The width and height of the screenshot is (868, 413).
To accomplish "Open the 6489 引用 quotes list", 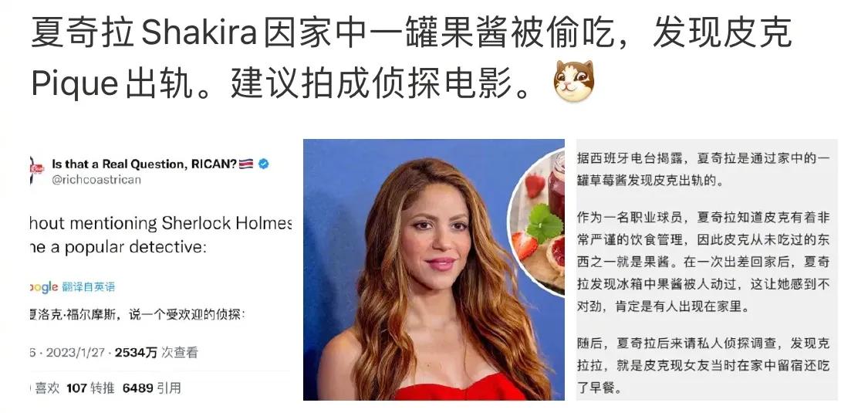I will (152, 388).
